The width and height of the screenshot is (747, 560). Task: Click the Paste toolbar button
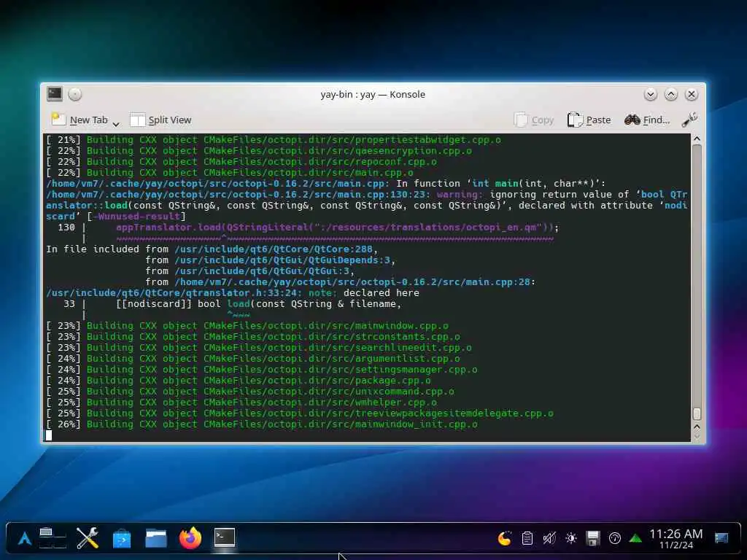pos(589,120)
